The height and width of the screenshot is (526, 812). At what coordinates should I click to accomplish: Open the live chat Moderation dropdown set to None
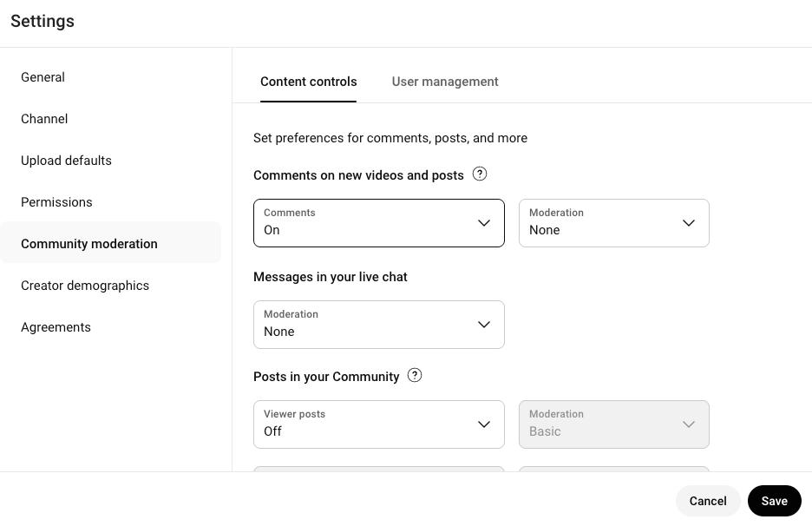[379, 324]
